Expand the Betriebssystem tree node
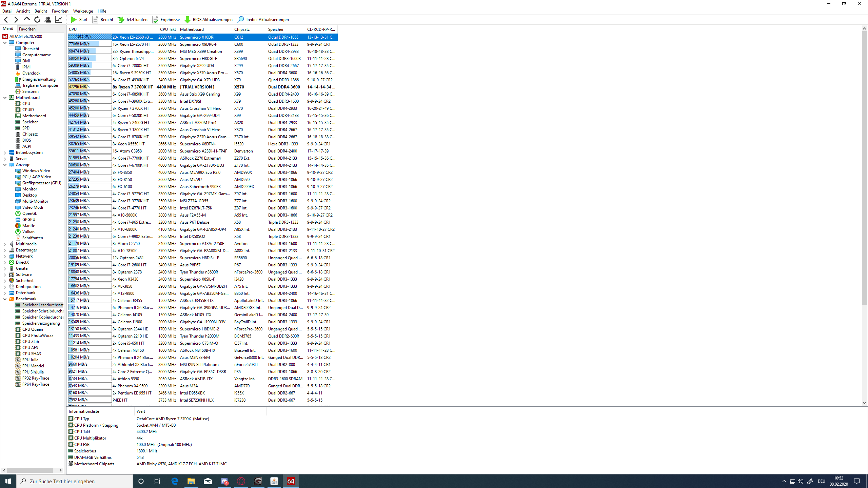The image size is (868, 488). [5, 152]
